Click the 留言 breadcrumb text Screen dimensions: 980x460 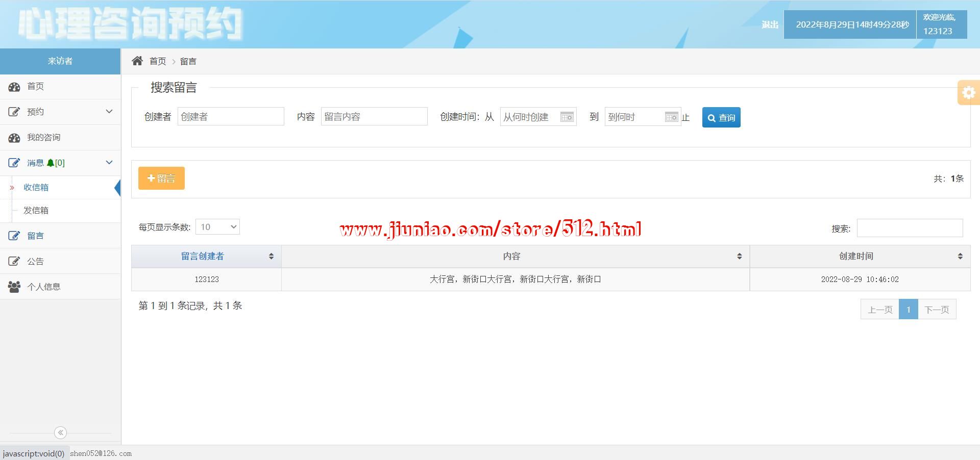coord(188,61)
